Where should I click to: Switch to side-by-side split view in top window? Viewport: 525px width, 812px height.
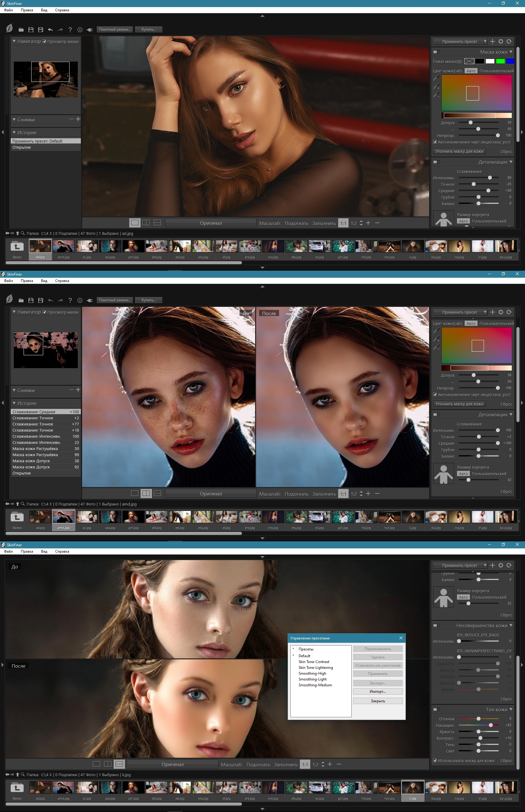pyautogui.click(x=146, y=223)
